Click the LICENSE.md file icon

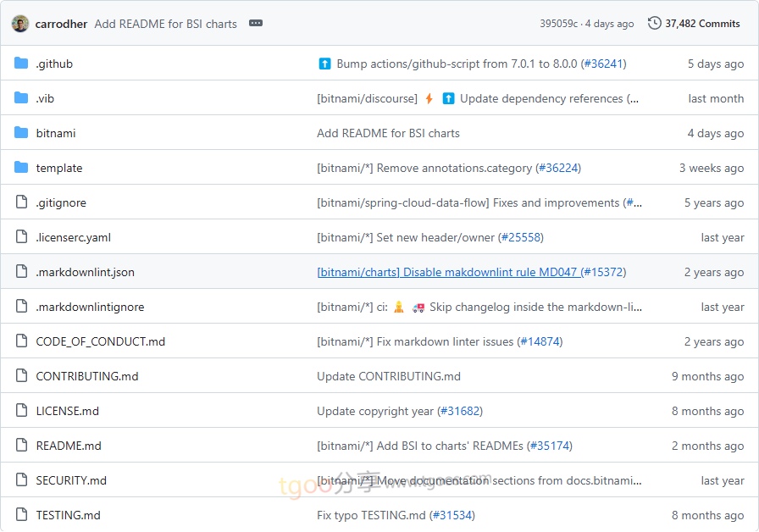[21, 411]
